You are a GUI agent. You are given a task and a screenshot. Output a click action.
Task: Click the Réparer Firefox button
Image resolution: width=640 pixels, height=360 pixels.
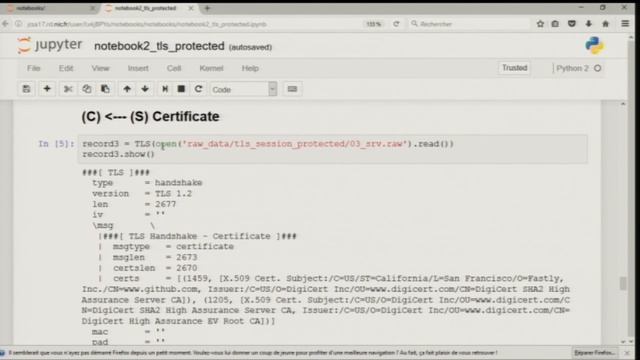coord(595,353)
